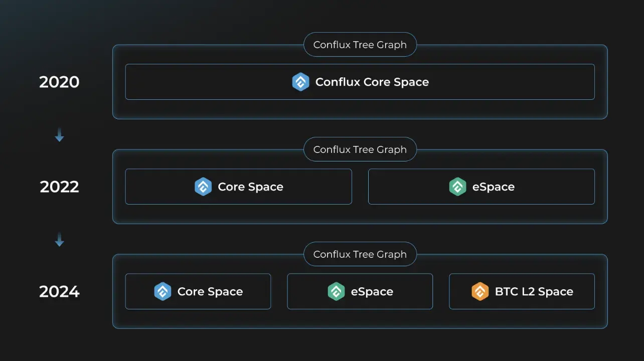Click the 2020 year label
This screenshot has width=644, height=361.
[x=59, y=82]
